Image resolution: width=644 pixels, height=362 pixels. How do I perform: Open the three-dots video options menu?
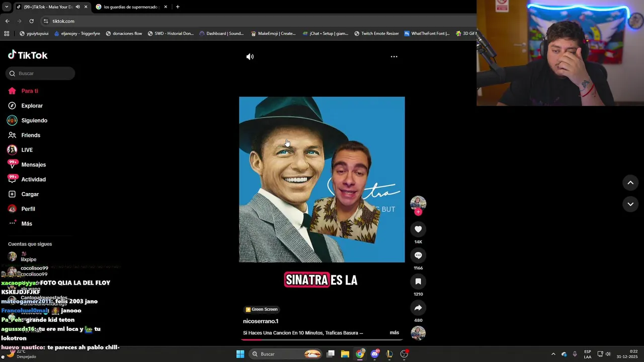[x=394, y=57]
